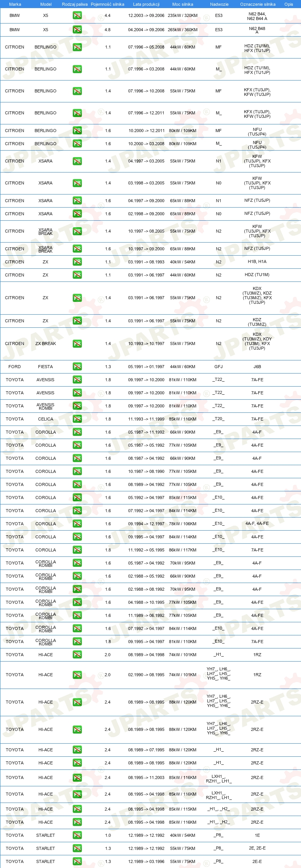Click the N62 B48 A engine code
This screenshot has width=301, height=868.
tap(257, 30)
